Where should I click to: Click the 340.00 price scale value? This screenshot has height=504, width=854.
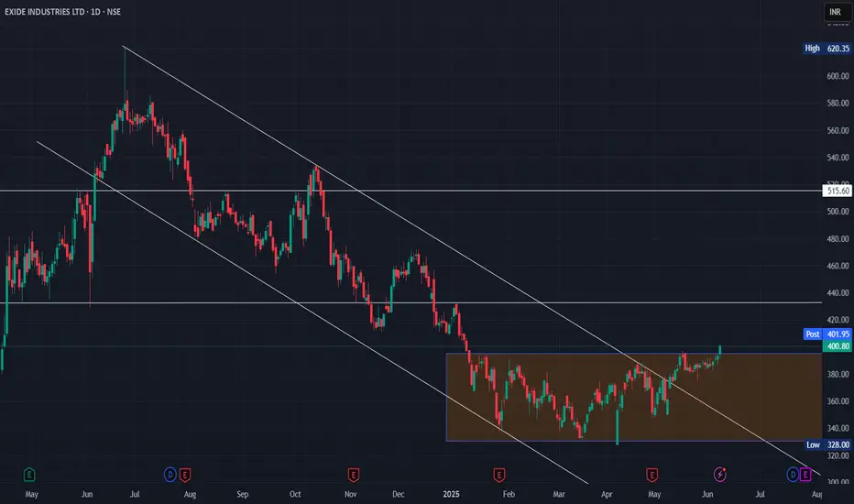point(838,428)
